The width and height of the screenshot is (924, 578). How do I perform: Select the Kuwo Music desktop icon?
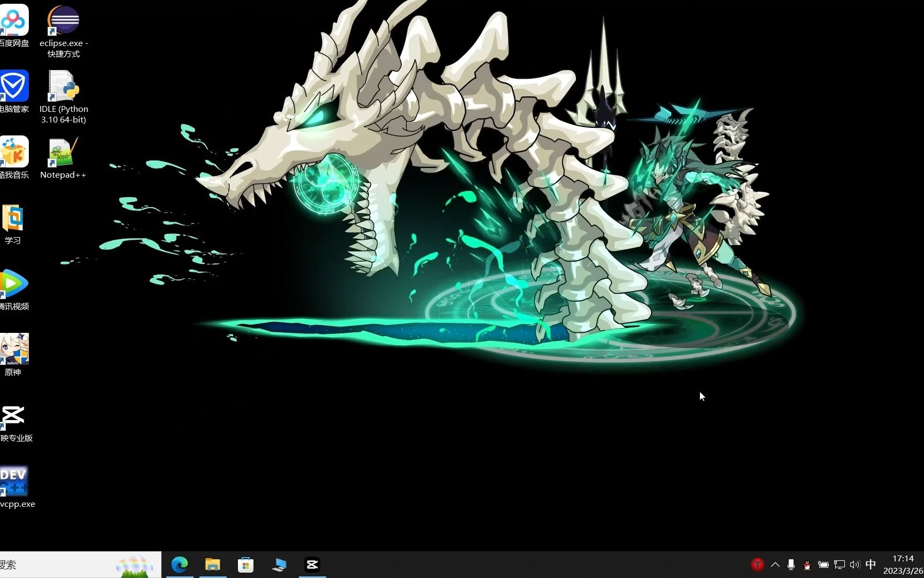13,157
